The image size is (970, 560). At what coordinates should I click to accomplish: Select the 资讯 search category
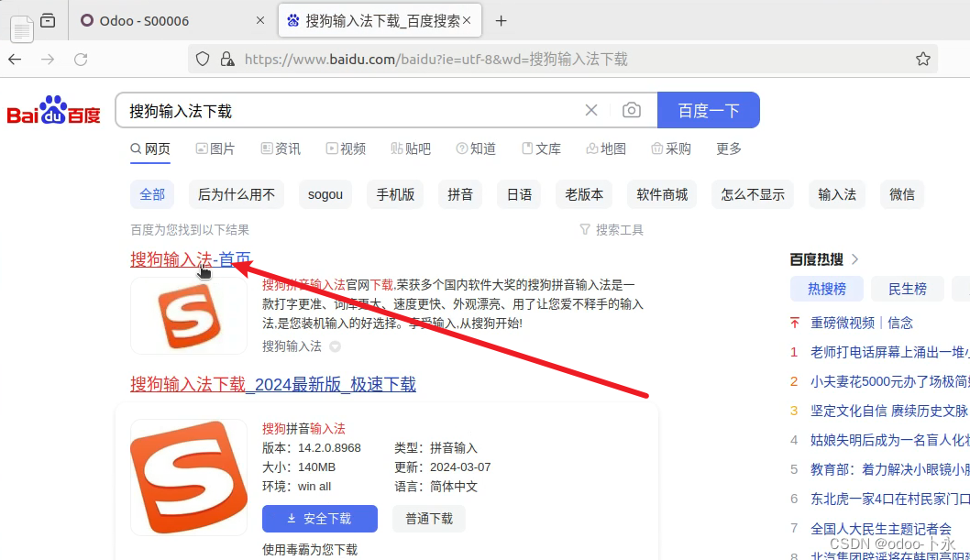(281, 149)
